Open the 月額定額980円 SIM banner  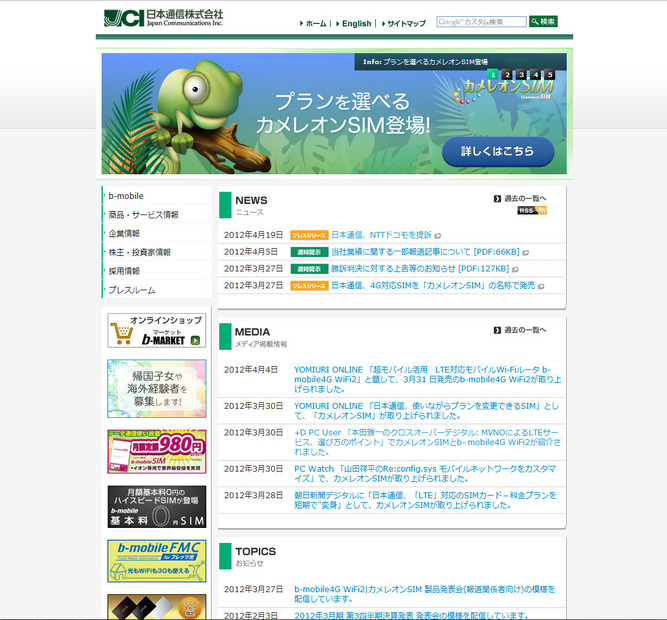[157, 451]
